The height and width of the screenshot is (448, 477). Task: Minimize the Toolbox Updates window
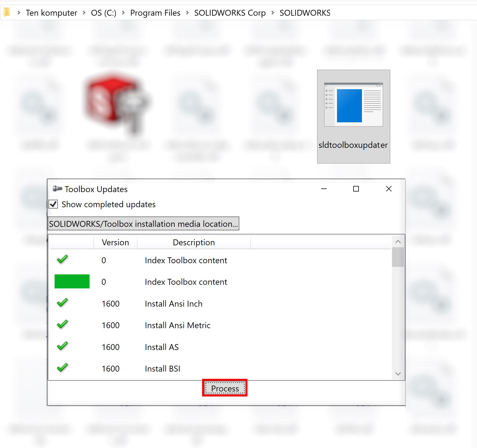click(324, 189)
